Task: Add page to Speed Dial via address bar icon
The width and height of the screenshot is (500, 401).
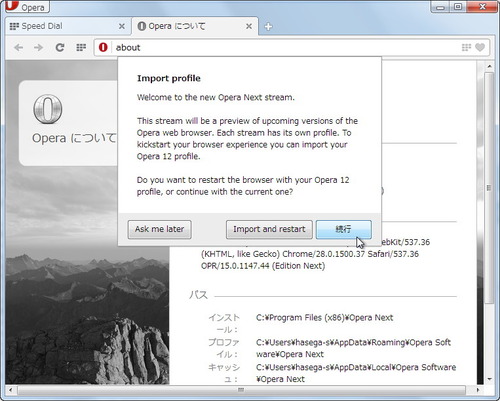Action: point(466,48)
